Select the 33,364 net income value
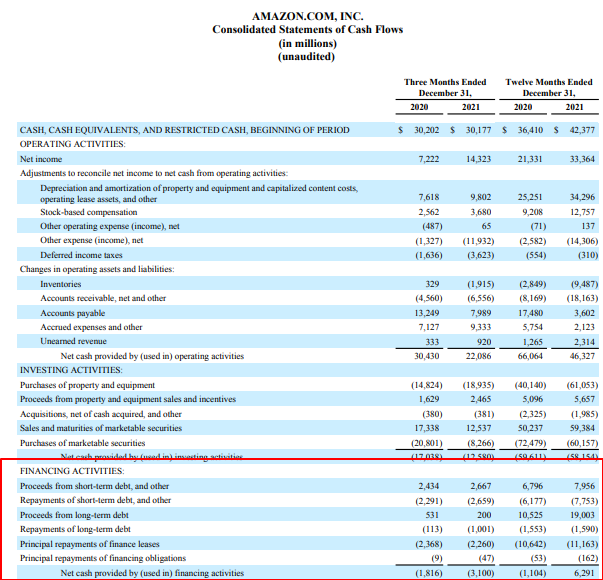The width and height of the screenshot is (603, 580). click(578, 159)
